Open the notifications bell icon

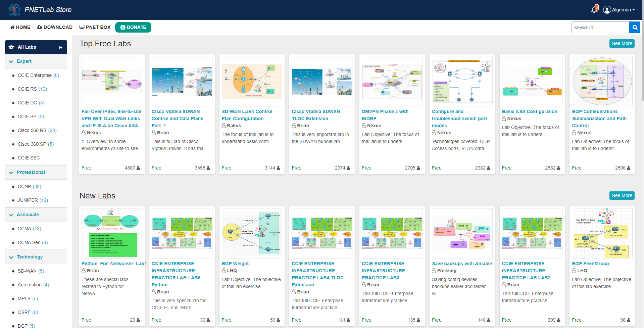coord(594,9)
